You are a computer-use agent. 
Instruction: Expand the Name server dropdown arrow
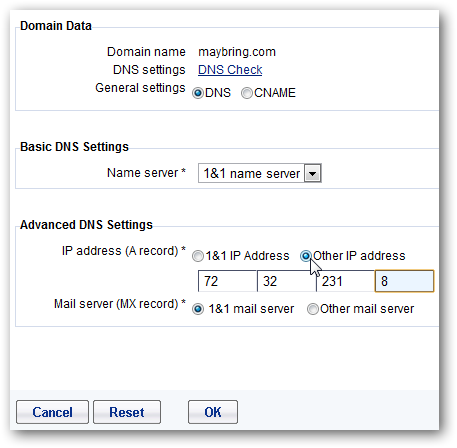(x=313, y=173)
